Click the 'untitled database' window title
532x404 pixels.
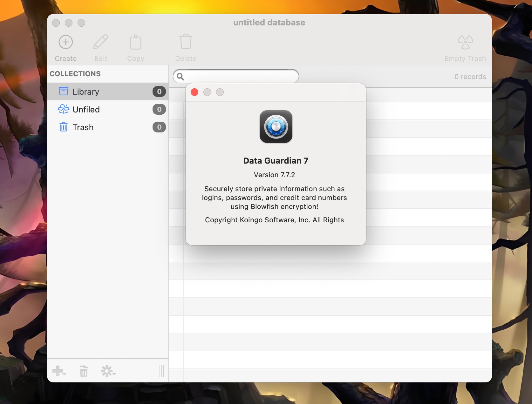pyautogui.click(x=269, y=23)
